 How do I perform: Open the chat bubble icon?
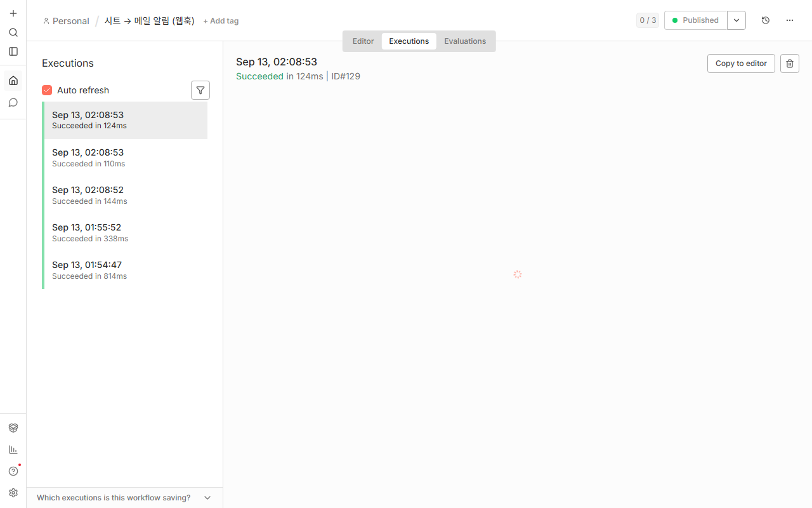(x=13, y=102)
